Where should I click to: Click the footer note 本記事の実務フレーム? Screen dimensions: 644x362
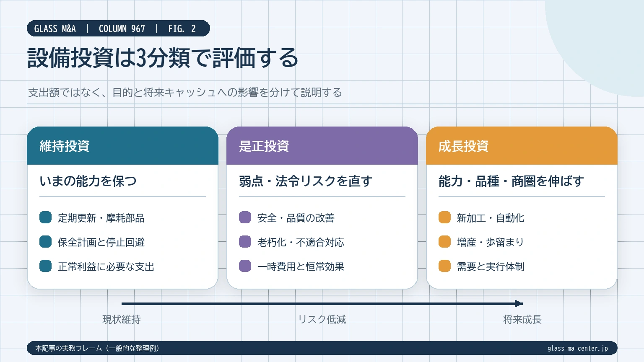(97, 348)
